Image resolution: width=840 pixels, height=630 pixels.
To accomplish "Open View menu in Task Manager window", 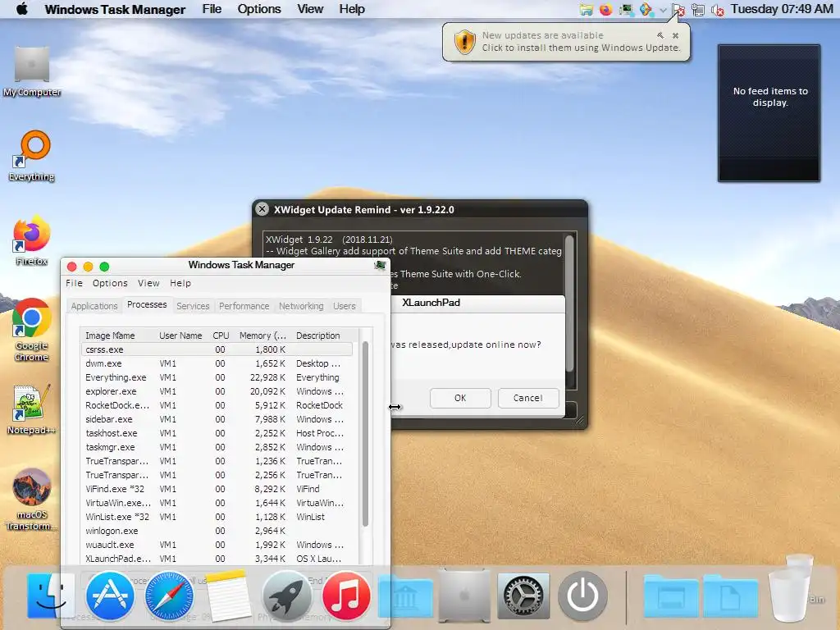I will [148, 283].
